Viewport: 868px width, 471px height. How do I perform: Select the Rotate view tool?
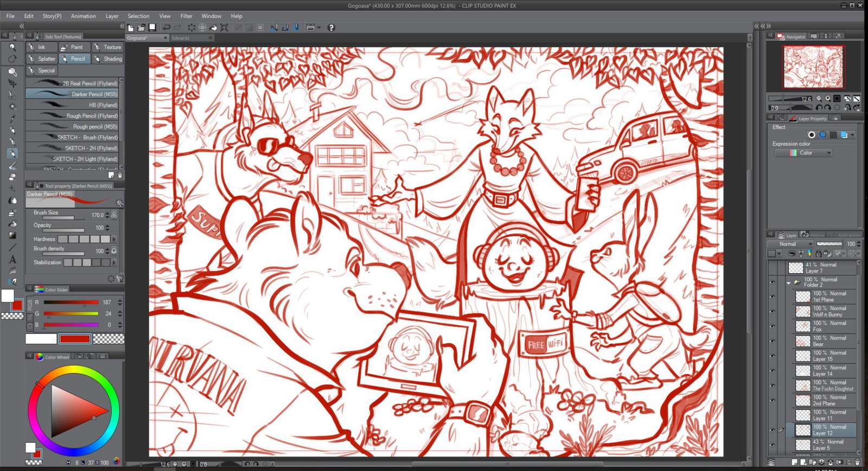pos(12,59)
